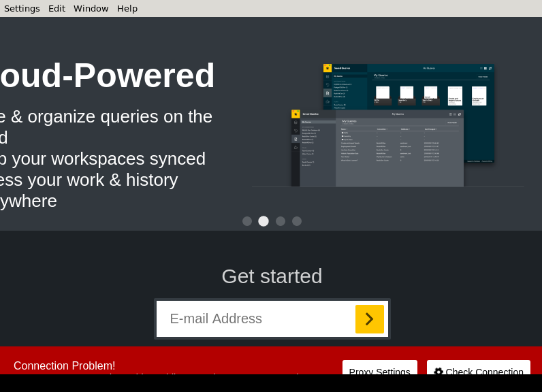Open the Settings menu
542x392 pixels.
(x=22, y=8)
